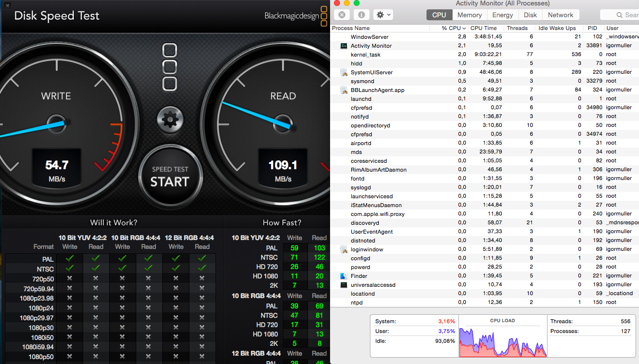Click PAL 10 Bit YUV write checkmark
Viewport: 639px width, 364px height.
(x=69, y=258)
